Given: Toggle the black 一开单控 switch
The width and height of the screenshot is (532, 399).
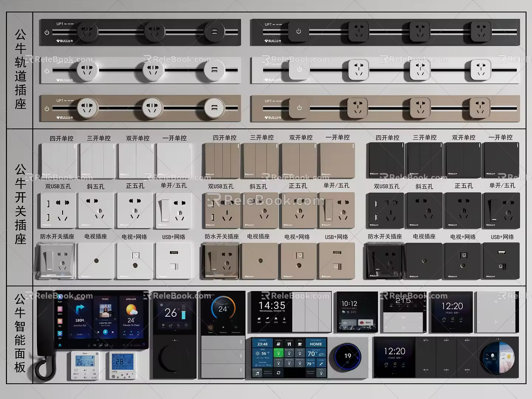Looking at the screenshot, I should [x=501, y=160].
